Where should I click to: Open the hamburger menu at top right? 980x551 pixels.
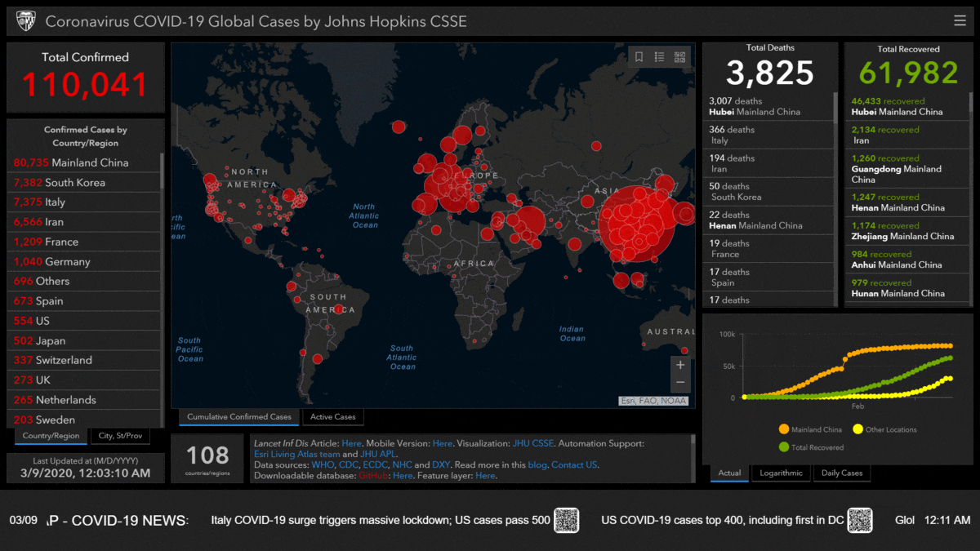click(960, 21)
